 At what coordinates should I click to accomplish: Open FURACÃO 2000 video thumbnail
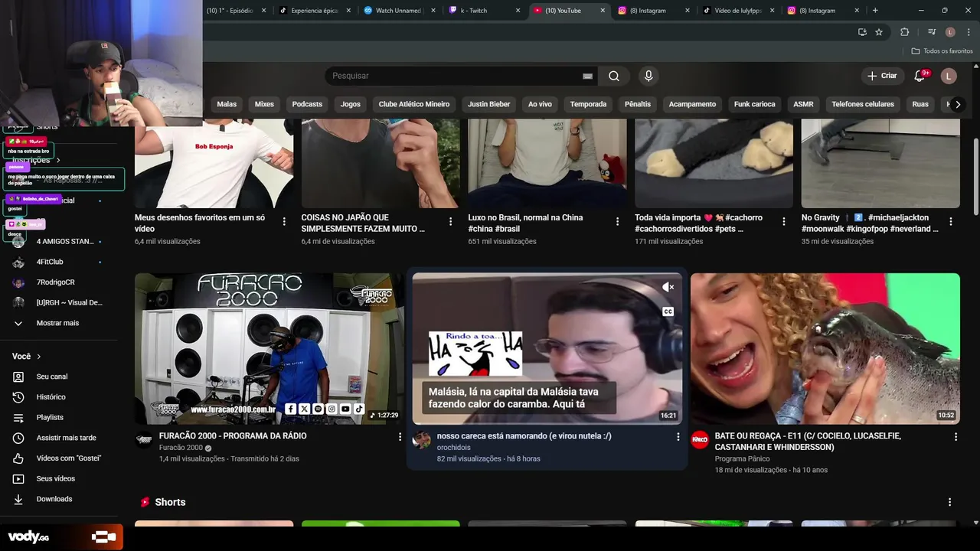(x=269, y=349)
